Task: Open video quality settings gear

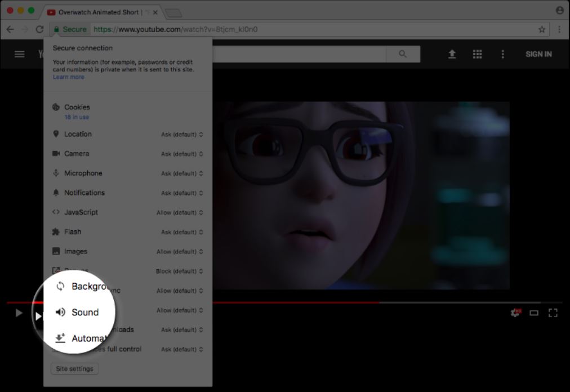Action: point(515,313)
